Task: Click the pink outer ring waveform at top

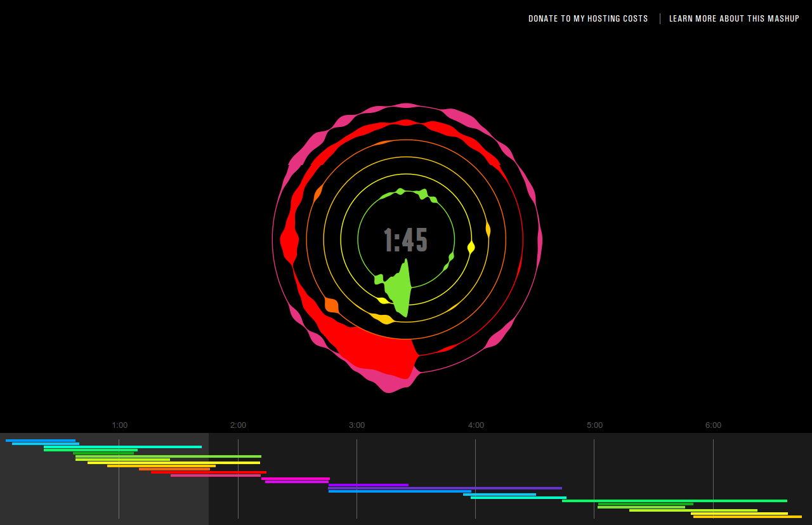Action: point(406,108)
